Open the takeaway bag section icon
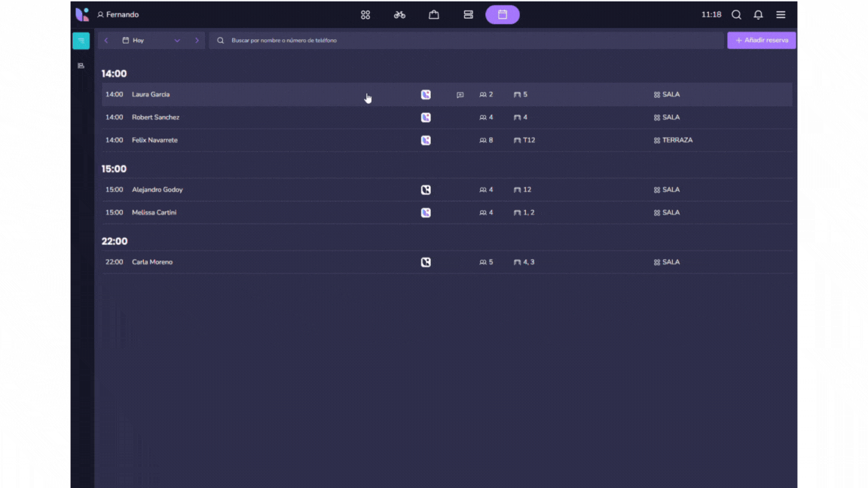The width and height of the screenshot is (868, 488). 434,14
